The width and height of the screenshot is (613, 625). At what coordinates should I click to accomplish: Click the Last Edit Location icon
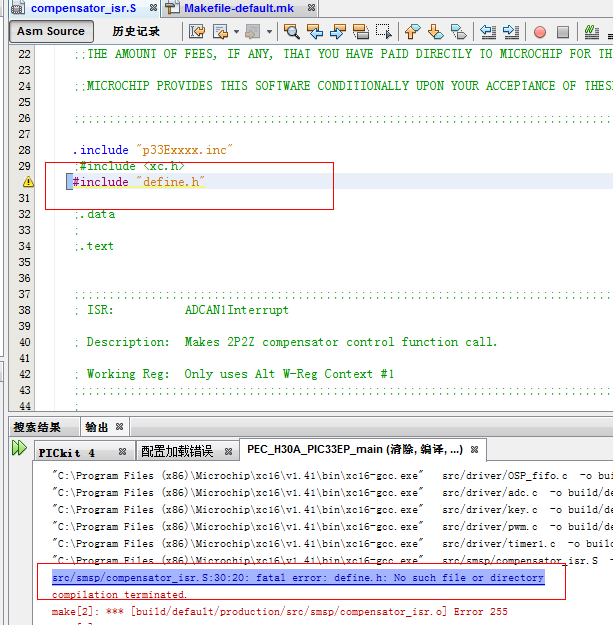197,31
